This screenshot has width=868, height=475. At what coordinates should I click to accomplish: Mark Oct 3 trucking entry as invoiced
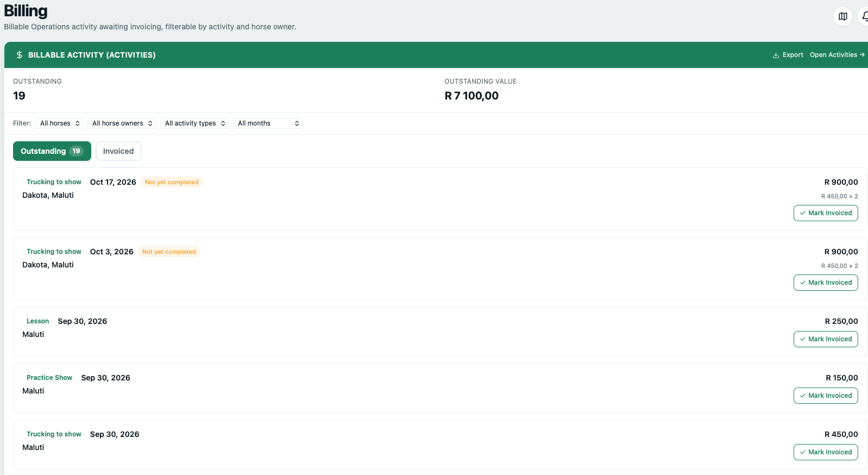[826, 283]
